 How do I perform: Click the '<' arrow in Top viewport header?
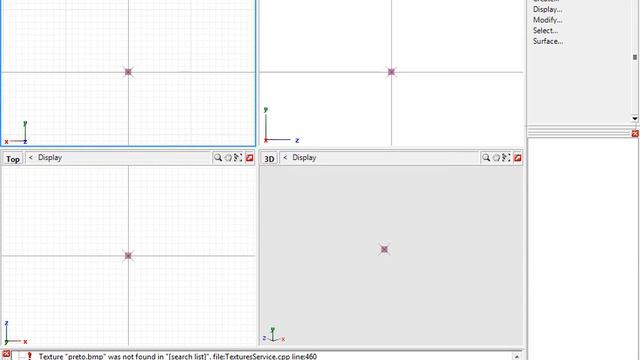tap(31, 158)
